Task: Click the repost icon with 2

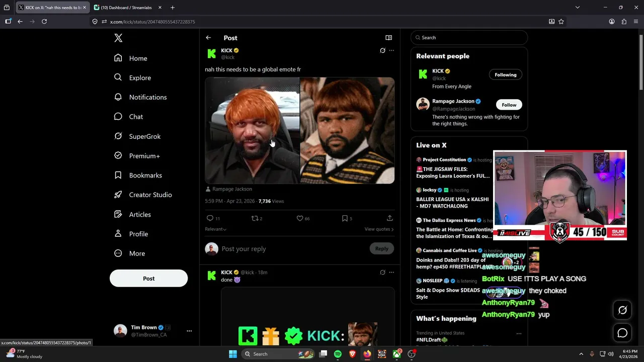Action: click(255, 218)
